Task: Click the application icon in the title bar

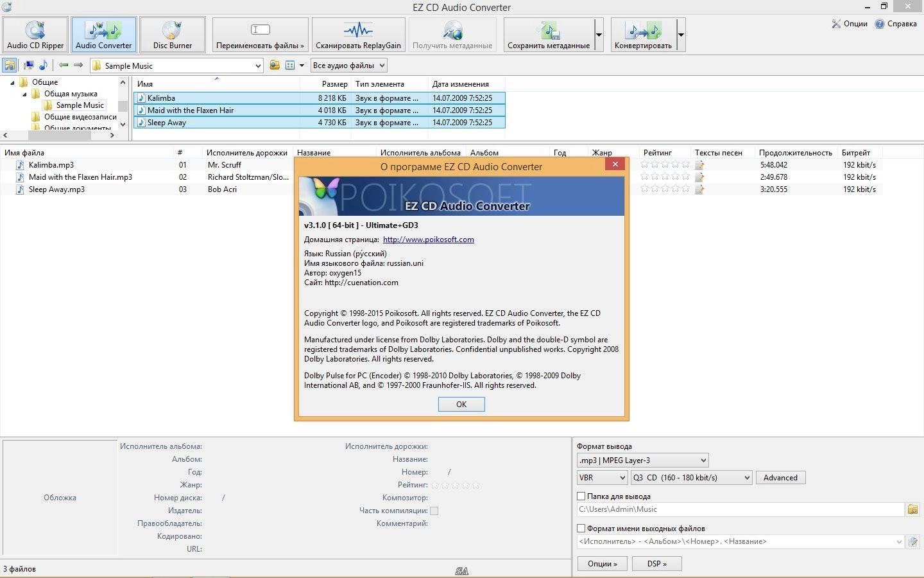Action: 6,7
